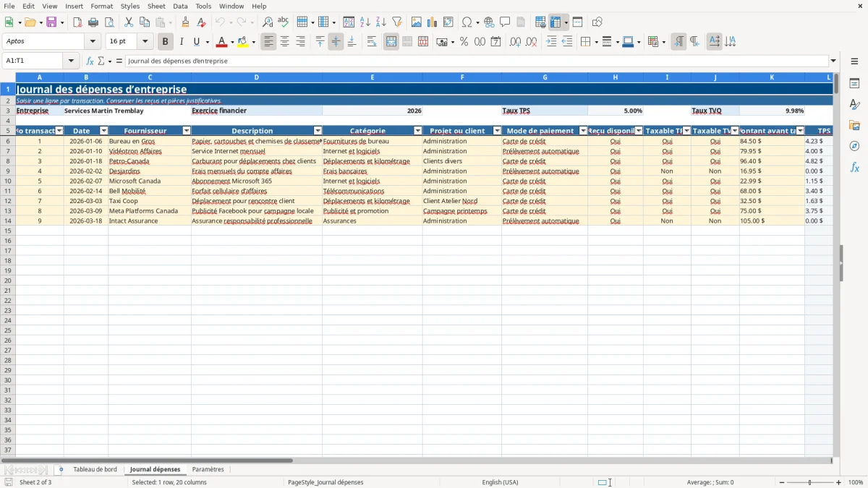Select column D header
868x488 pixels.
click(x=256, y=77)
